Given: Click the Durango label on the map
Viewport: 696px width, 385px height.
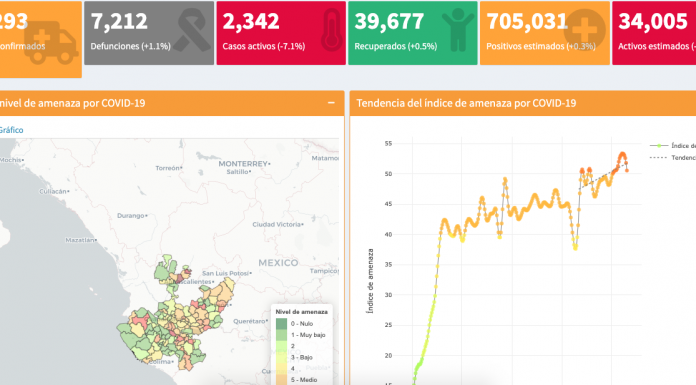Looking at the screenshot, I should click(x=131, y=215).
